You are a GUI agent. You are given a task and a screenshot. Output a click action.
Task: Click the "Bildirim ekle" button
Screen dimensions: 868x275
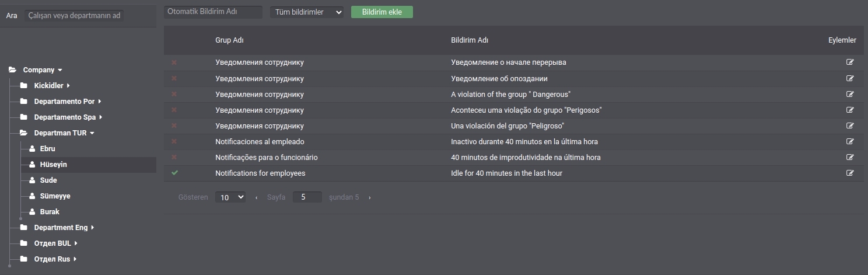(381, 12)
